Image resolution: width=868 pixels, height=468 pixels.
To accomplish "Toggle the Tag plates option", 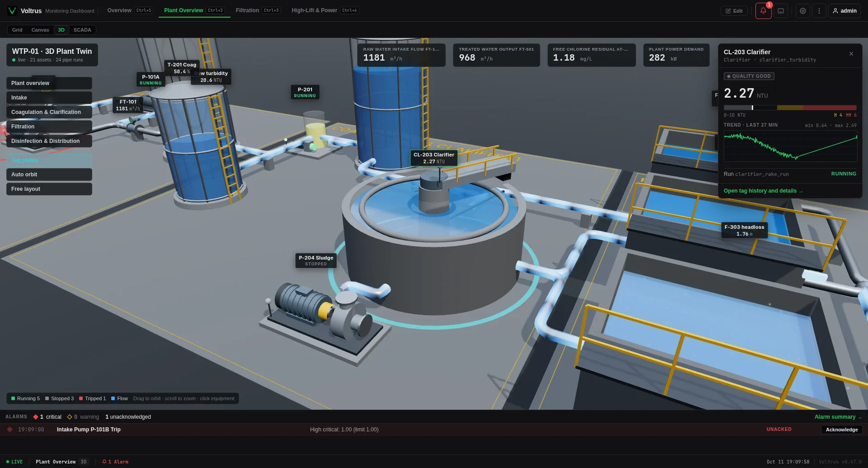I will (49, 160).
